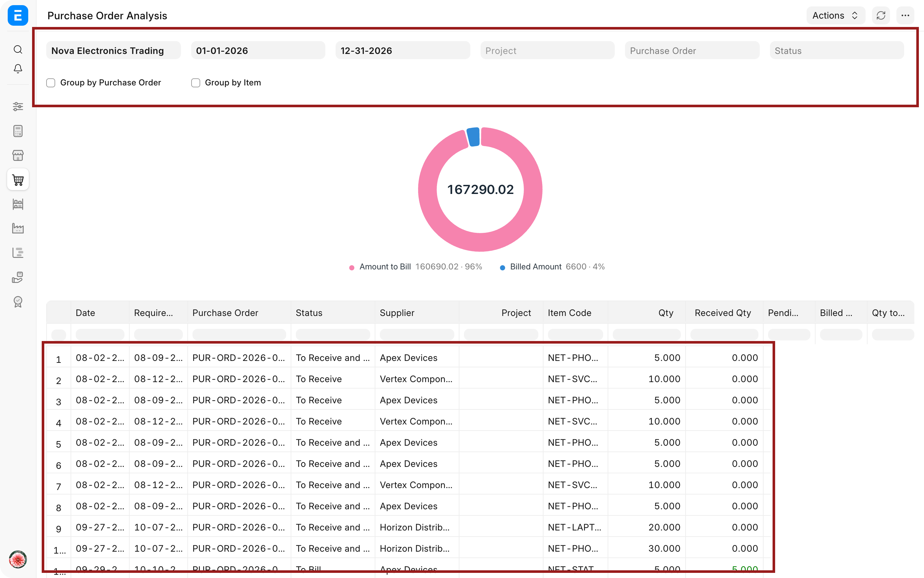This screenshot has height=578, width=924.
Task: Open notifications bell icon
Action: pyautogui.click(x=18, y=69)
